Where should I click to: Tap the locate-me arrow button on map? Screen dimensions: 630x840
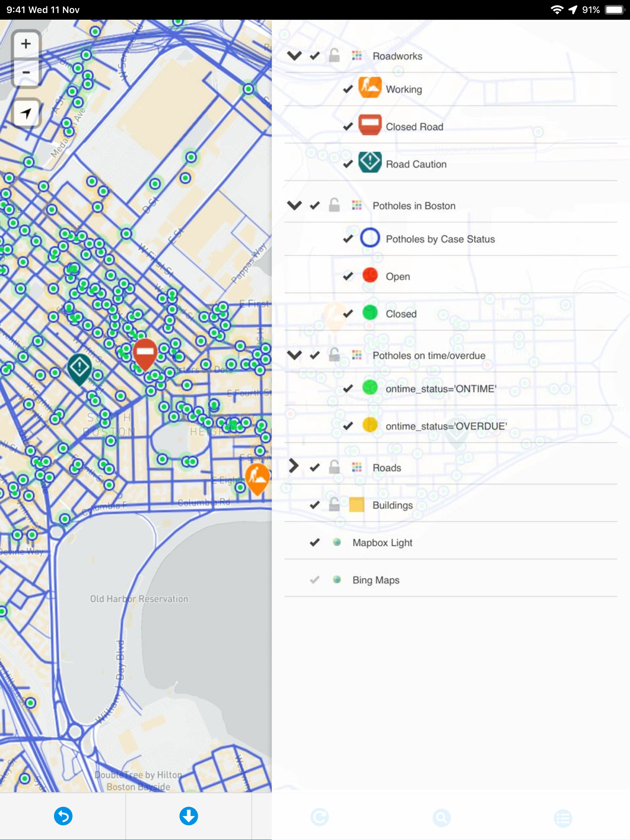(26, 113)
